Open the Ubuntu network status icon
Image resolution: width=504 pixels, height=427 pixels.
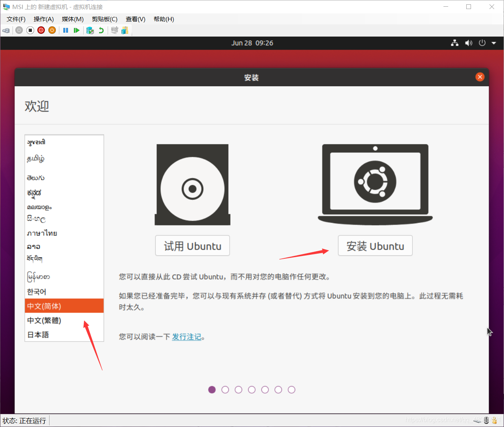point(455,43)
